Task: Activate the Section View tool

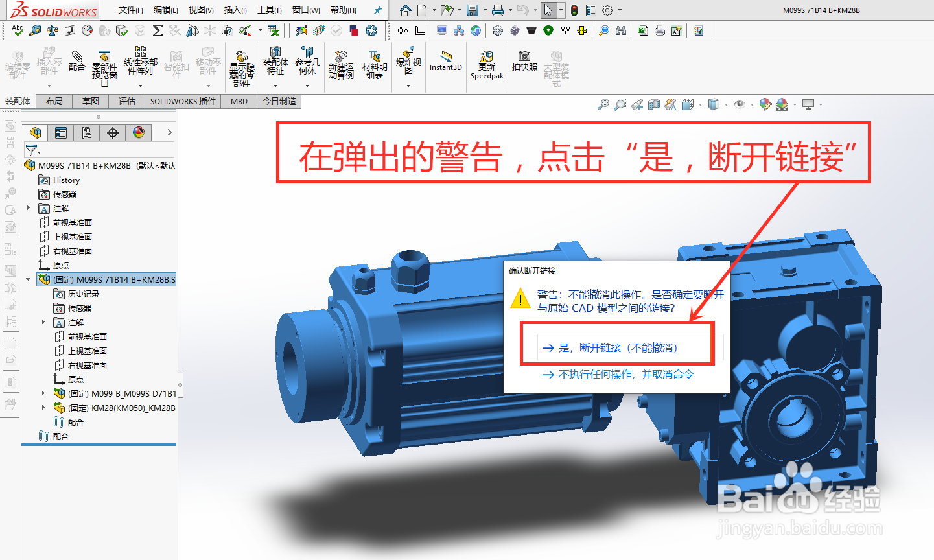Action: 653,103
